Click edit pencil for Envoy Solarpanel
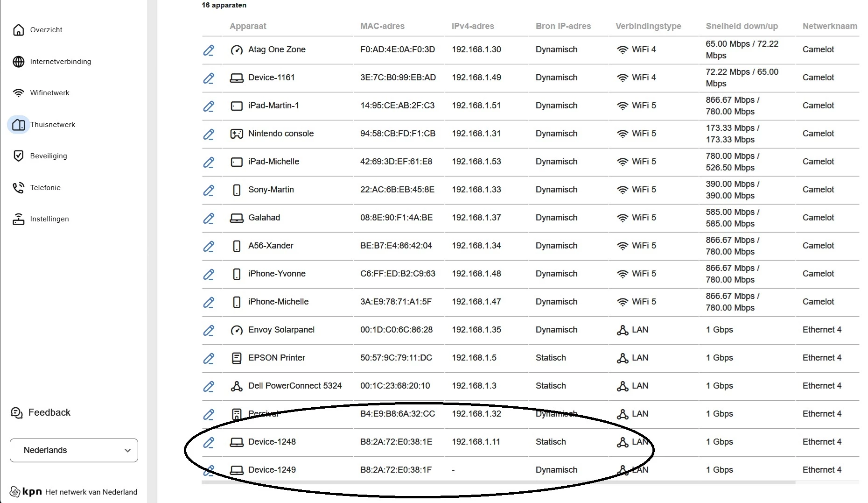 tap(209, 330)
